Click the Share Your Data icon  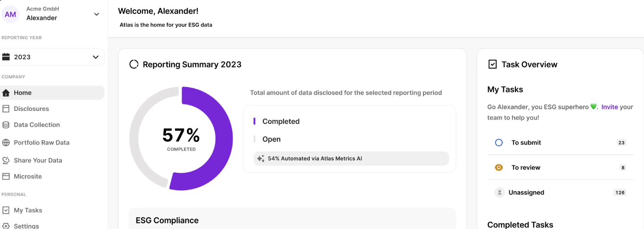(x=6, y=160)
